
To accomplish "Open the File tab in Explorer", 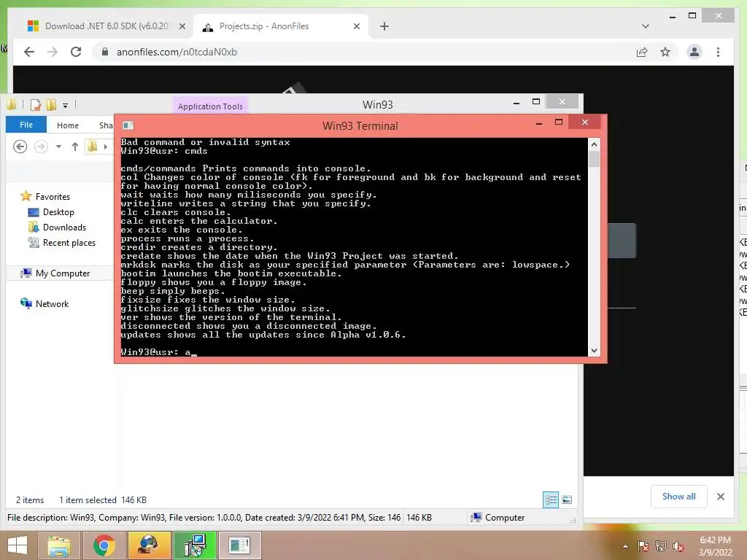I will click(x=26, y=125).
